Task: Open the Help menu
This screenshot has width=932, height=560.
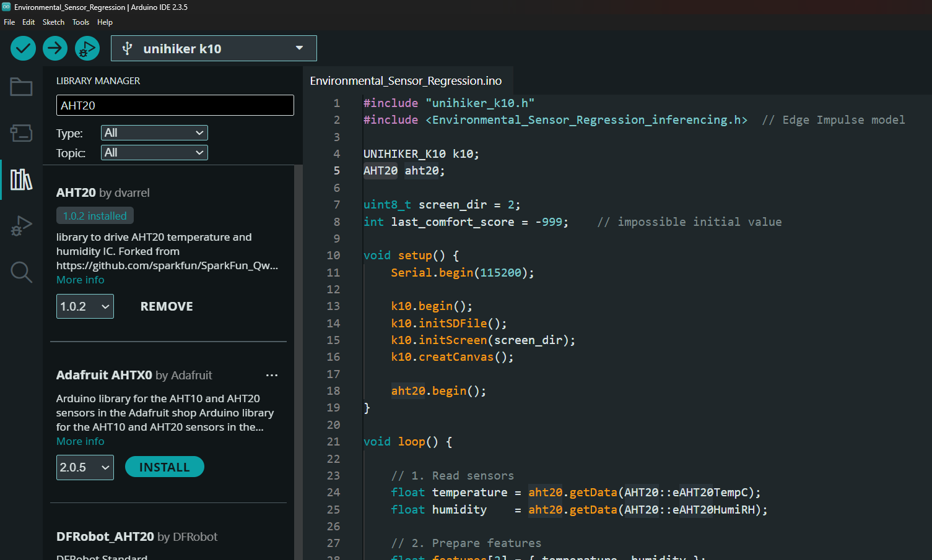Action: click(105, 22)
